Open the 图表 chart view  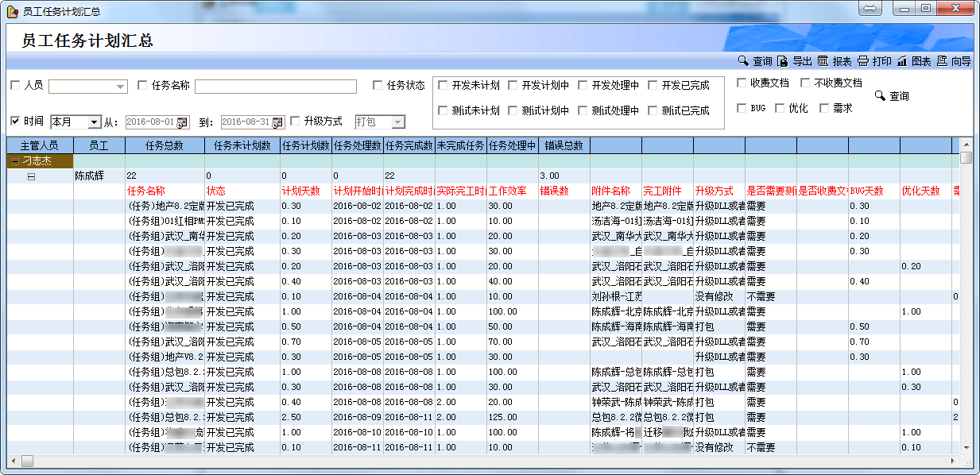(902, 61)
